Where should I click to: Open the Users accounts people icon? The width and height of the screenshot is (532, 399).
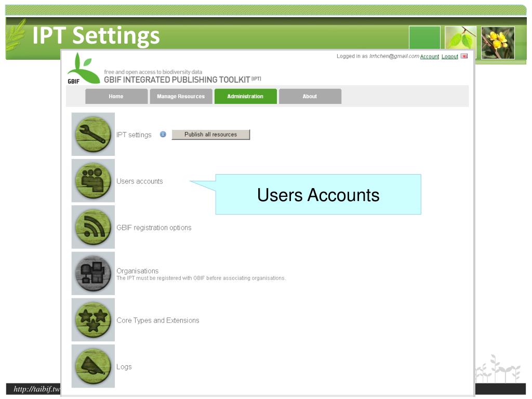click(93, 180)
